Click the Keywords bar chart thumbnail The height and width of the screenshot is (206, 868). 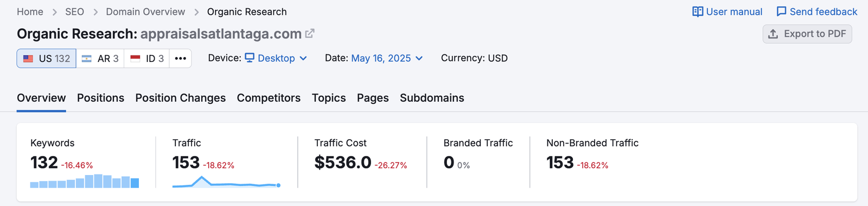tap(85, 181)
